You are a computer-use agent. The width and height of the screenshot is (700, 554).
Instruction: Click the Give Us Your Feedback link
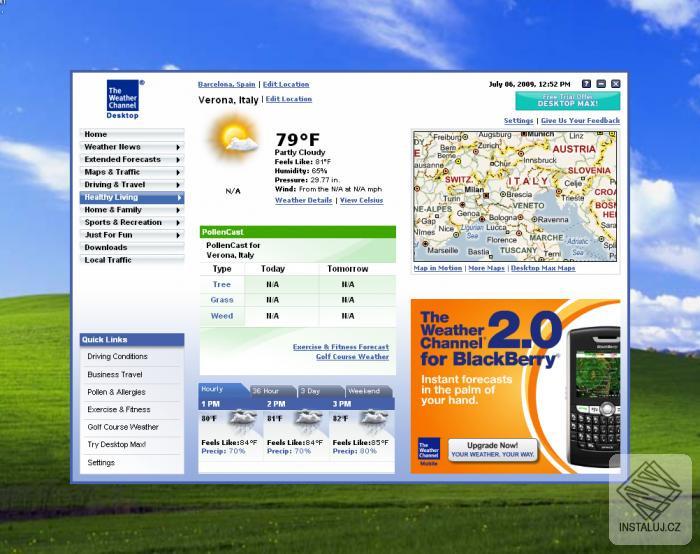[580, 121]
